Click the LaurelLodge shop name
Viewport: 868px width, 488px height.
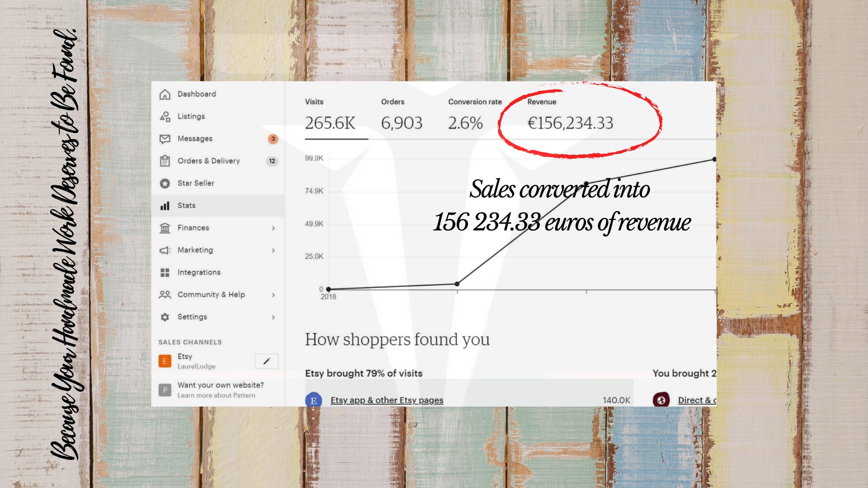tap(196, 366)
